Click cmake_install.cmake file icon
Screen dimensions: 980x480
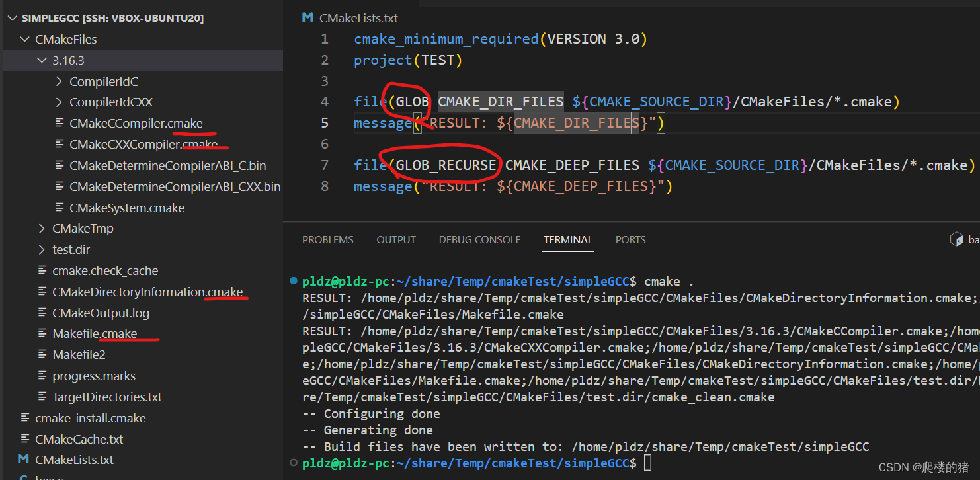25,419
